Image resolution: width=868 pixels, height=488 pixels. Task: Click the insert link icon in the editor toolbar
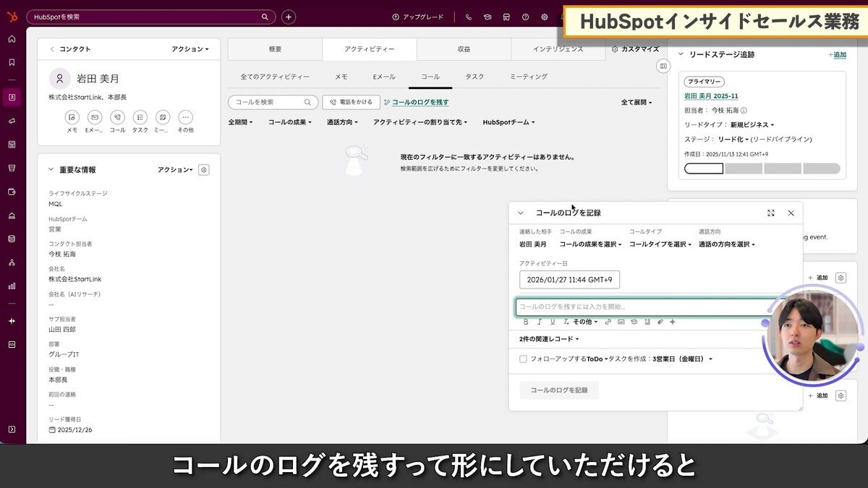(608, 322)
